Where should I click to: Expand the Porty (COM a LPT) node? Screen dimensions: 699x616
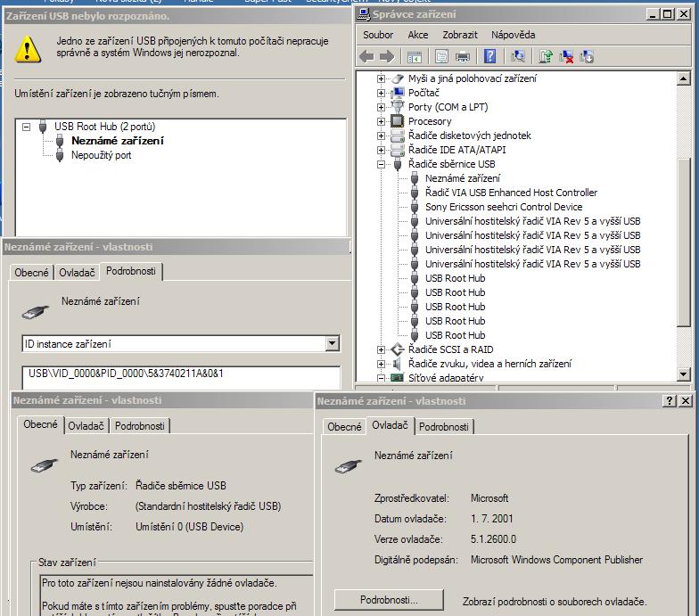[381, 107]
